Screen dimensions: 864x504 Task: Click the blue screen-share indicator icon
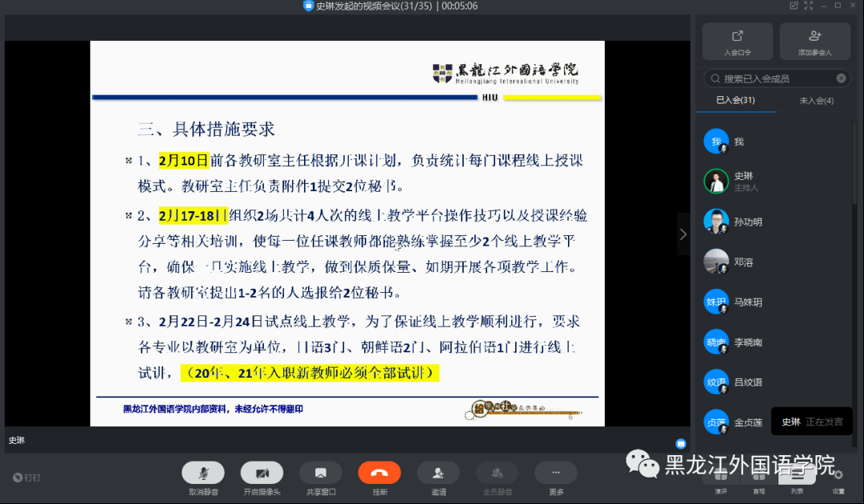point(681,443)
